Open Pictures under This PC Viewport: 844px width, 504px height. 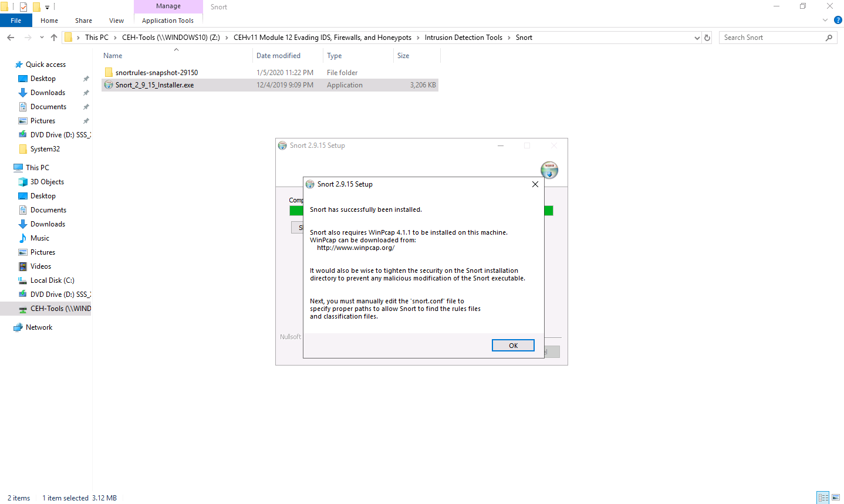(x=43, y=252)
